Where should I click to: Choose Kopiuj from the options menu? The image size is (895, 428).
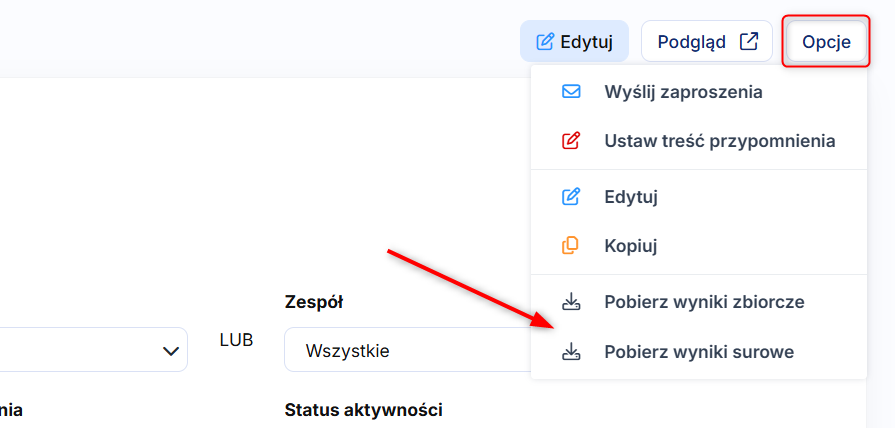click(630, 245)
